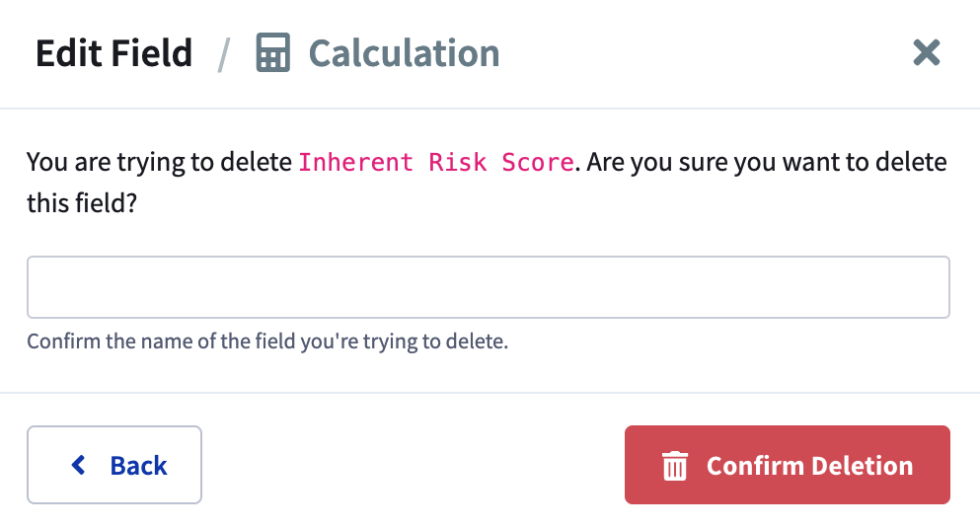Click the word Score in pink
980x529 pixels.
[x=538, y=163]
